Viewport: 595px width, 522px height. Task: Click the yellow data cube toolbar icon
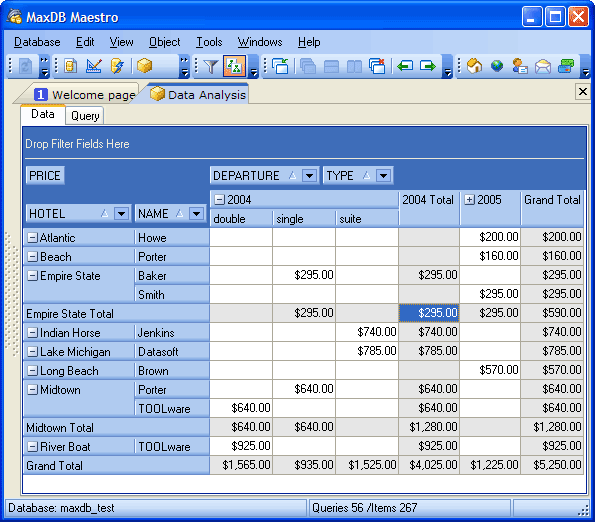(x=145, y=66)
